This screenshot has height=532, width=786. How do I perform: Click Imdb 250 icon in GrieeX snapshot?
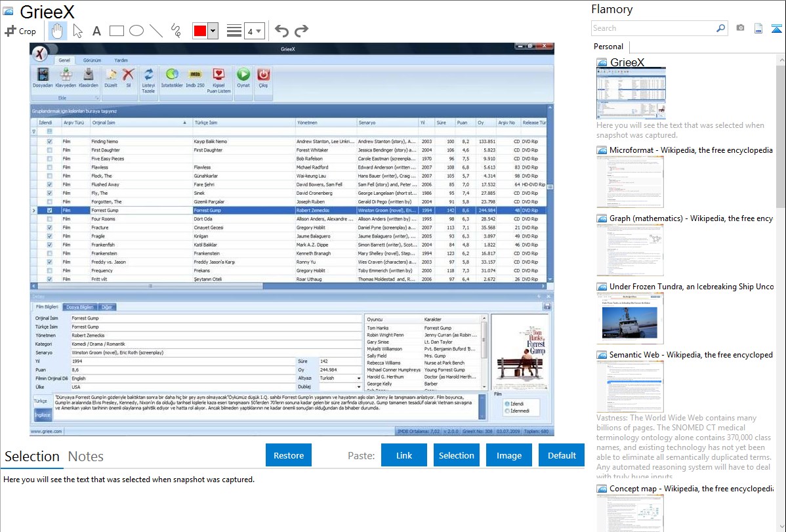tap(195, 75)
